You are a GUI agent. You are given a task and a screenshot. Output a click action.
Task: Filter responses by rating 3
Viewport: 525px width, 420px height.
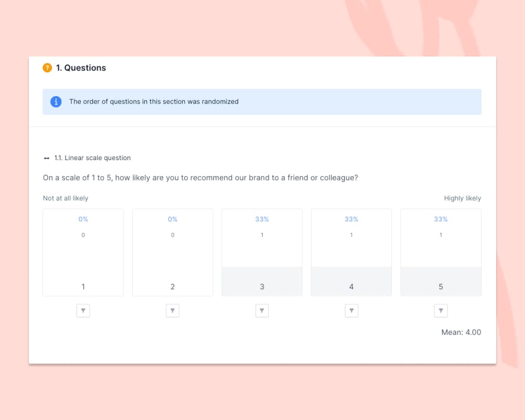click(x=262, y=311)
